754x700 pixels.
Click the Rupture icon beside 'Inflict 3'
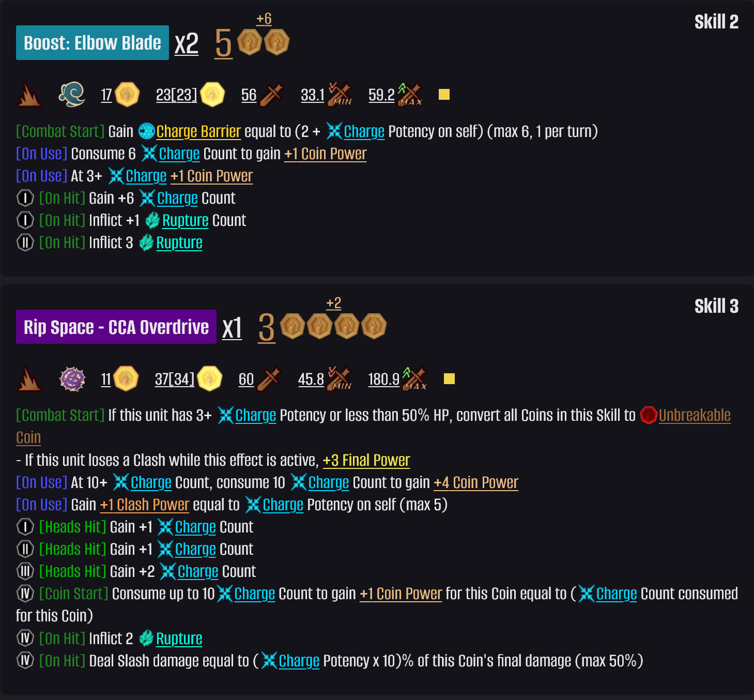[x=147, y=242]
